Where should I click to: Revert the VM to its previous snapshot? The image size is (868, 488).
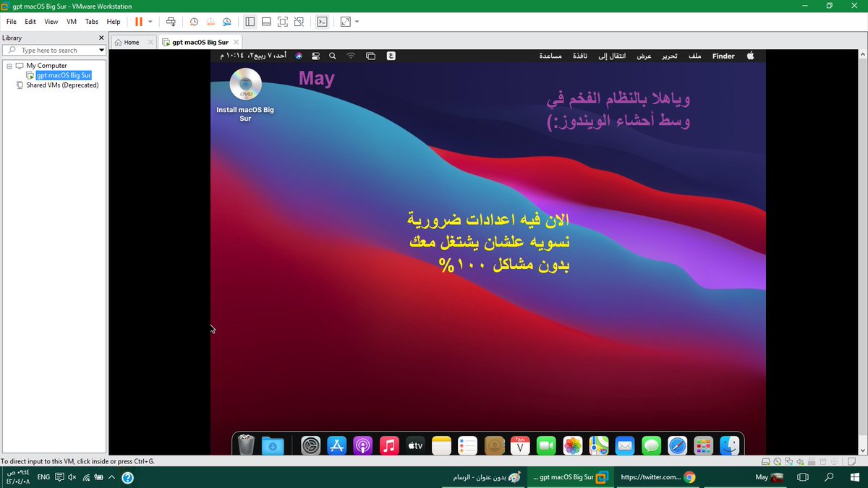tap(210, 22)
